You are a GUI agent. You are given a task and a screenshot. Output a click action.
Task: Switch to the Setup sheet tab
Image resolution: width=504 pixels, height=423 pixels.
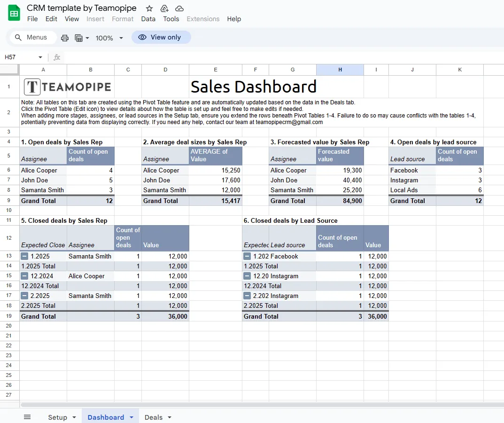pos(57,417)
